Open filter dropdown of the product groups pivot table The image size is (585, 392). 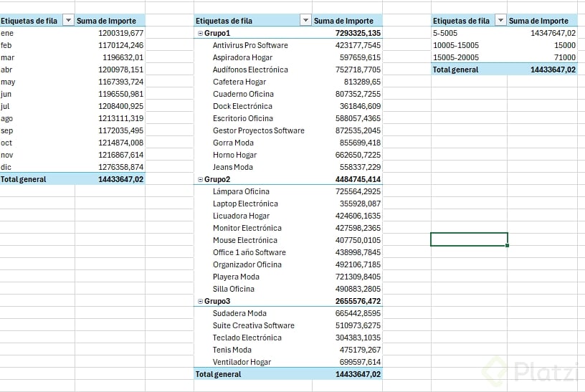[x=305, y=21]
